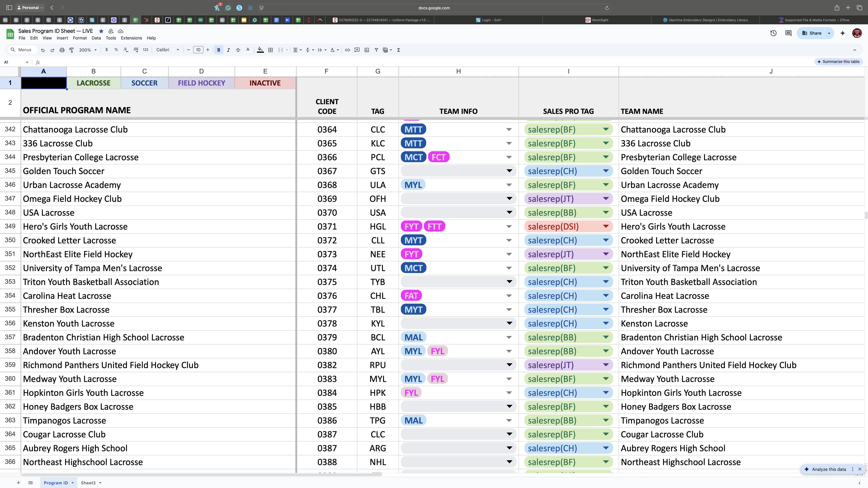Click the paint format icon
The height and width of the screenshot is (488, 868).
(x=71, y=50)
